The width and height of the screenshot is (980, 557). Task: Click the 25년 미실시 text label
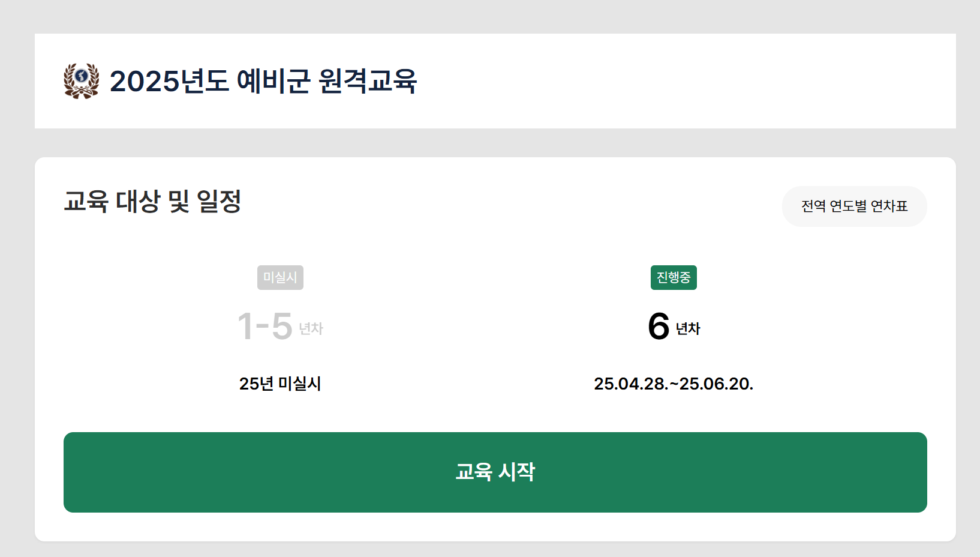[280, 384]
